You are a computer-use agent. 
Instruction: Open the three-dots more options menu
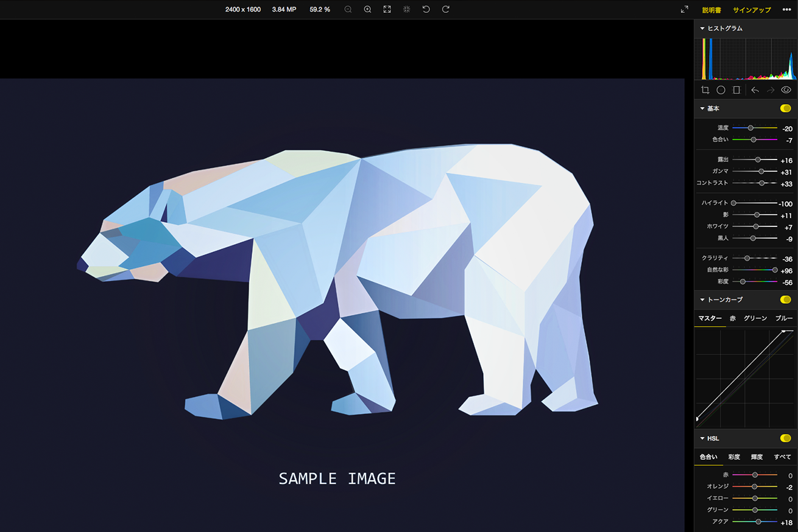pyautogui.click(x=786, y=10)
